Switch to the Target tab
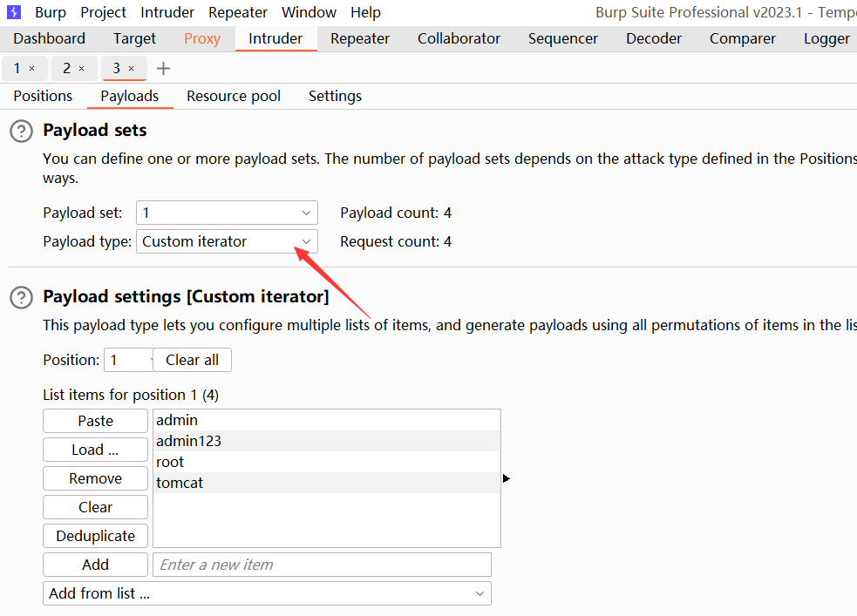Image resolution: width=857 pixels, height=616 pixels. [x=134, y=39]
